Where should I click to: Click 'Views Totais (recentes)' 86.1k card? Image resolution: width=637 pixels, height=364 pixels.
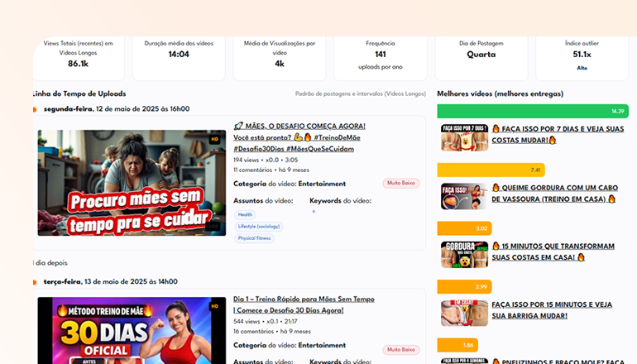coord(79,58)
